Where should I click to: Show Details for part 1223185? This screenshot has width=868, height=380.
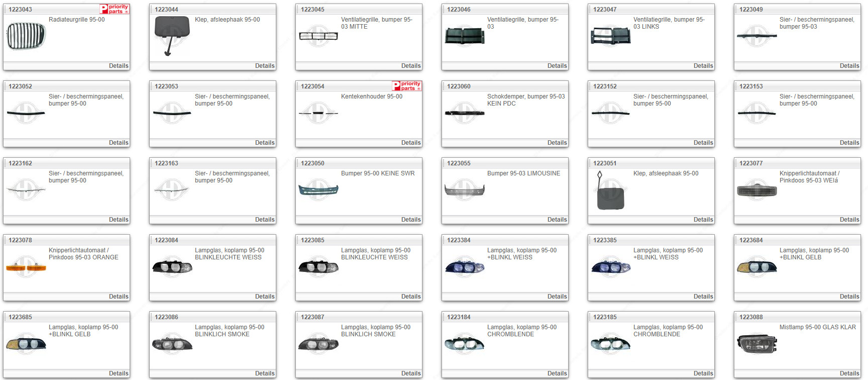pos(703,373)
